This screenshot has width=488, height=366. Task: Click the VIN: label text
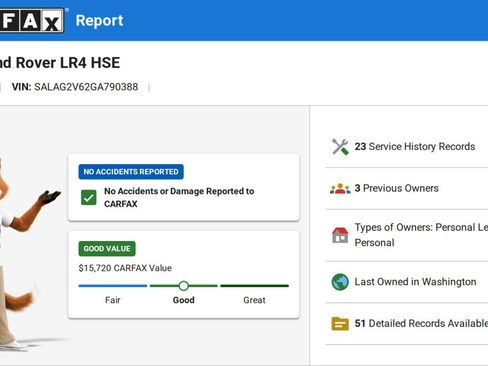pyautogui.click(x=22, y=87)
